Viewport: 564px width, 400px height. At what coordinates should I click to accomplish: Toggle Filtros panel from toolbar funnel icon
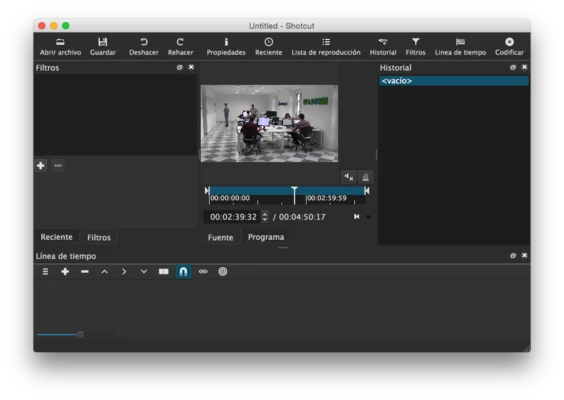[x=415, y=47]
